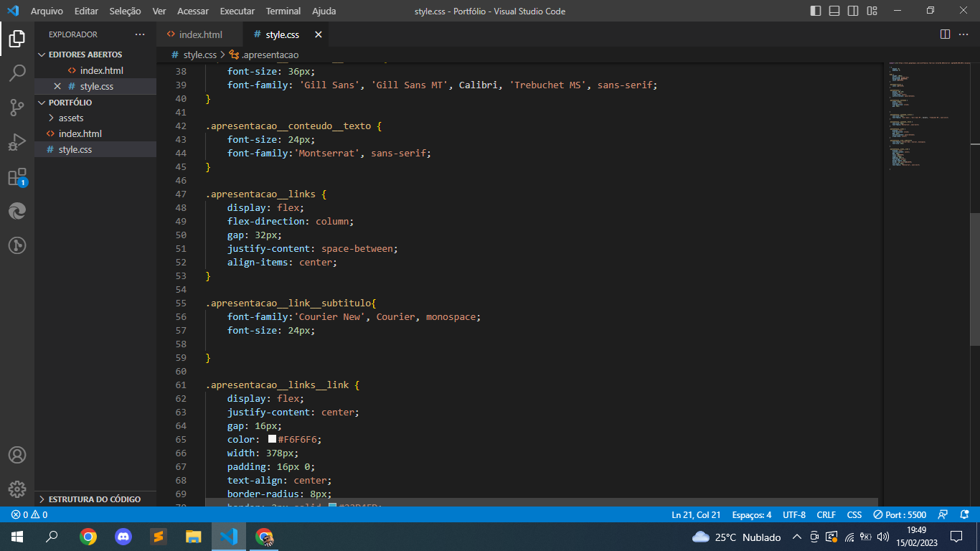Open weather widget 25°C Nublado
The width and height of the screenshot is (980, 551).
point(737,537)
